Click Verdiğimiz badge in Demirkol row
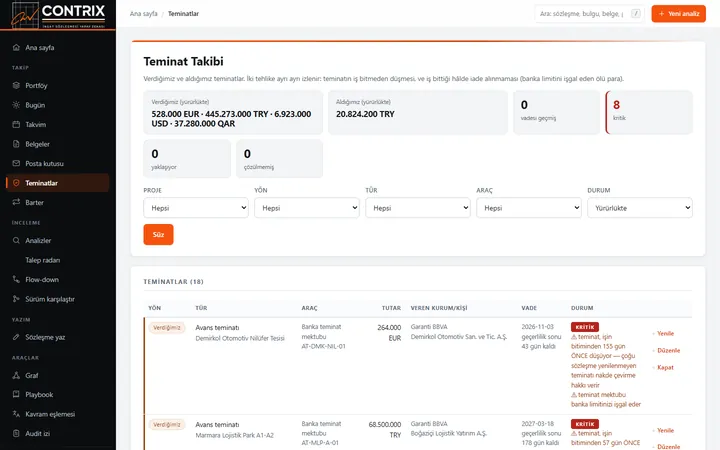This screenshot has width=720, height=450. (167, 328)
